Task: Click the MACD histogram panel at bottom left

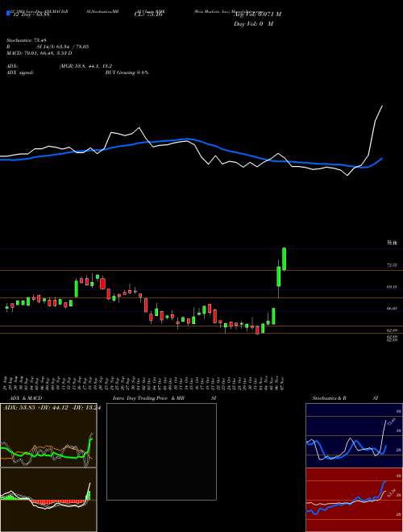Action: click(x=48, y=500)
